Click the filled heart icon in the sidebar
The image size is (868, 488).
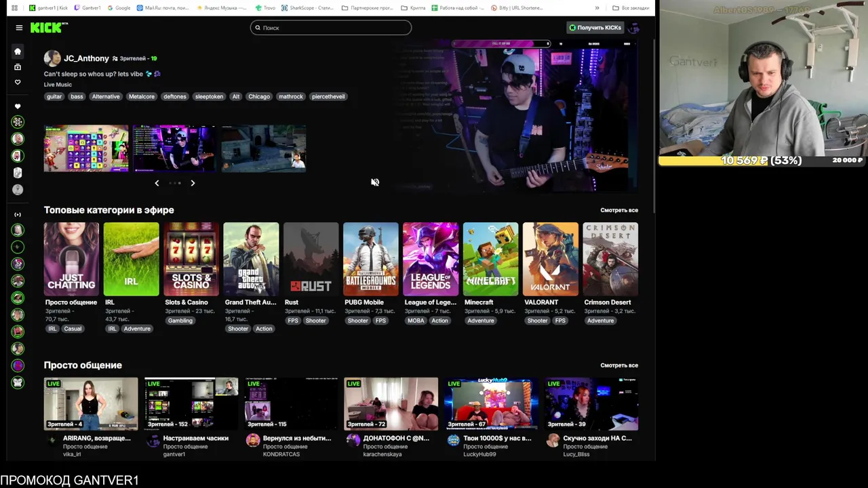(18, 106)
